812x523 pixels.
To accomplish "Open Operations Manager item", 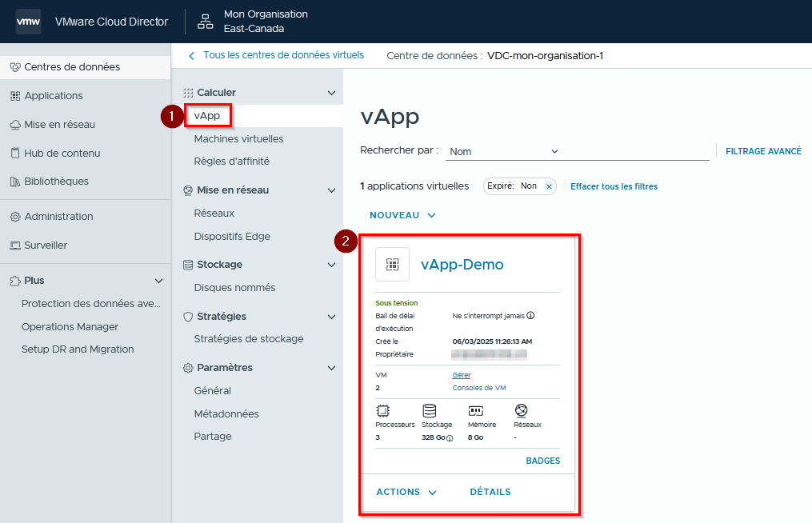I will coord(70,327).
